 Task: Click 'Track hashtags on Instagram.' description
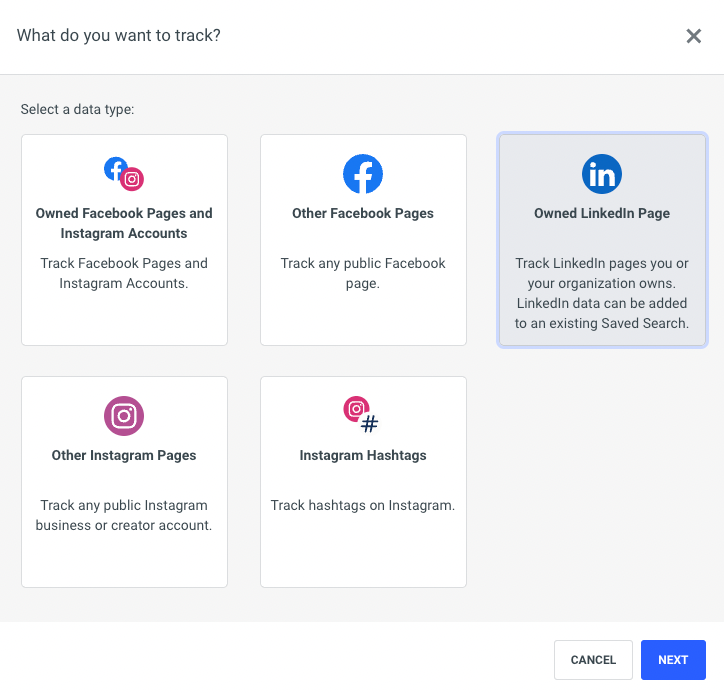(x=363, y=505)
